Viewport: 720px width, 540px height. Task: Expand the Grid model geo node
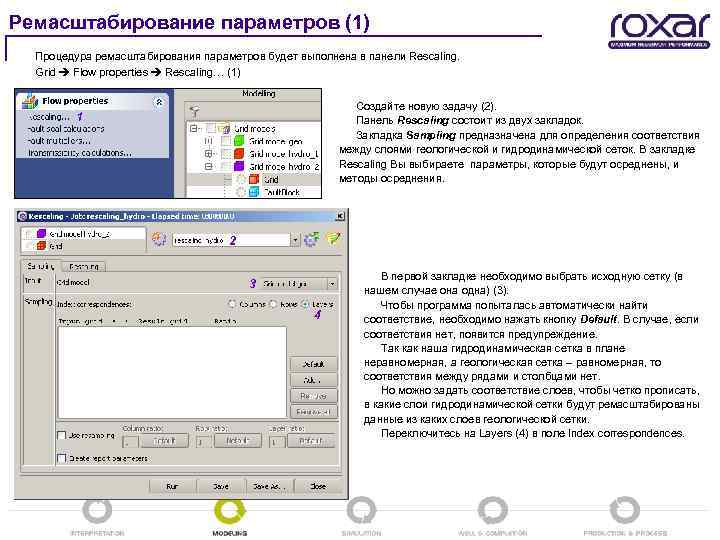208,141
